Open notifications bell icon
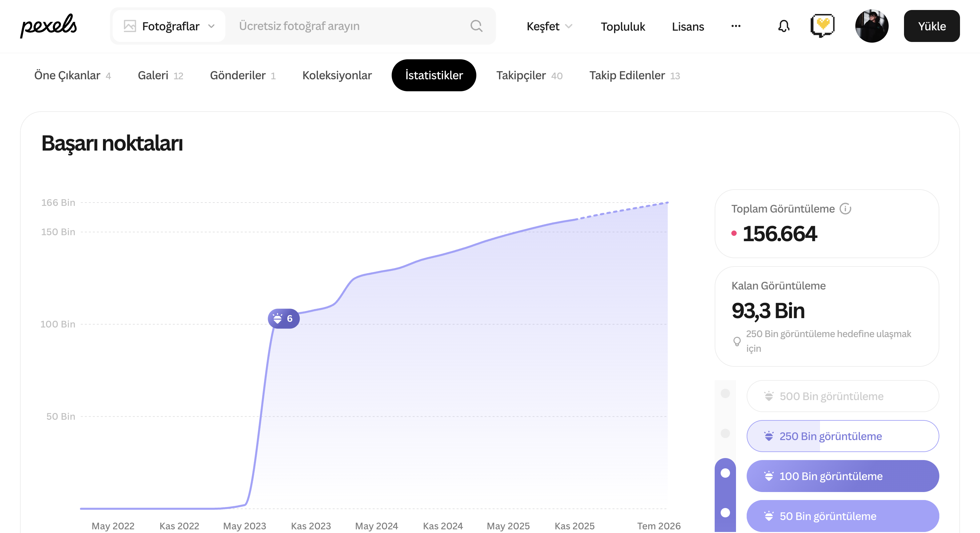 click(783, 26)
